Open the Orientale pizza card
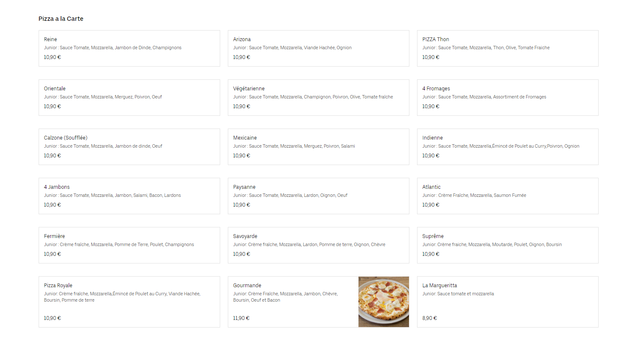Viewport: 644px width, 339px height. tap(129, 98)
